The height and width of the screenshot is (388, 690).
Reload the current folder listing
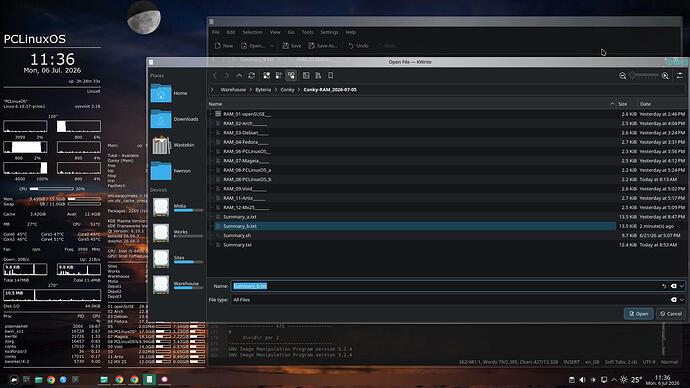(252, 76)
